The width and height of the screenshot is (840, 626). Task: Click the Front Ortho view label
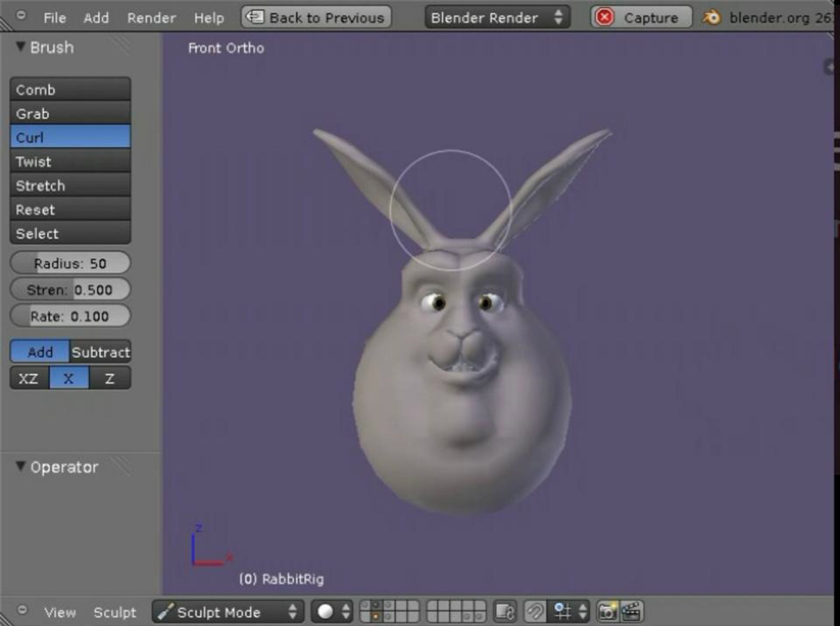point(226,48)
